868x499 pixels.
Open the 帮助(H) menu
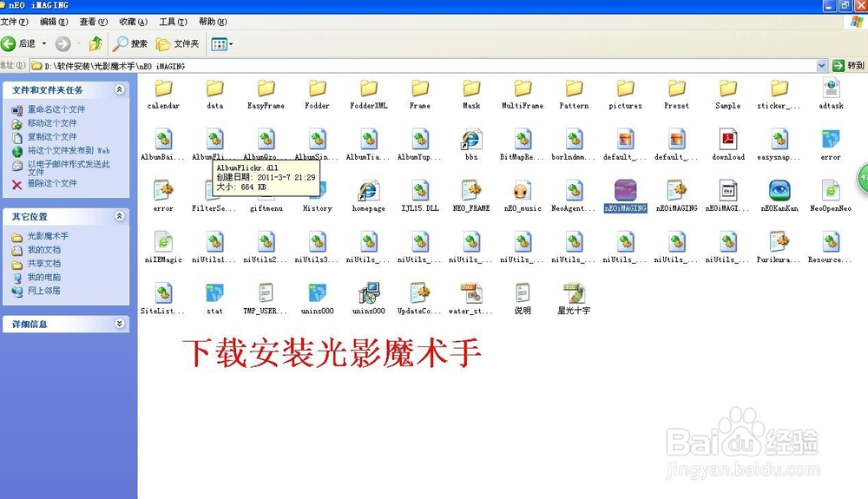tap(214, 22)
